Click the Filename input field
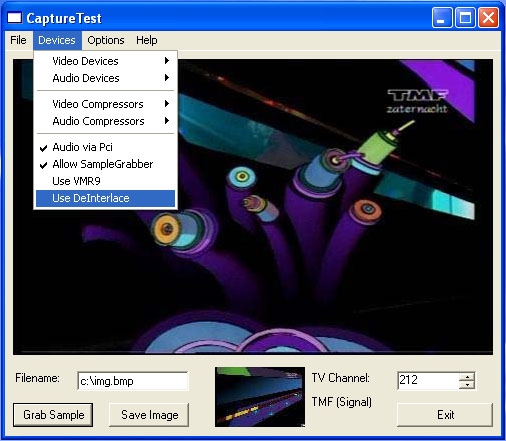Screen dimensions: 506x441 (133, 381)
